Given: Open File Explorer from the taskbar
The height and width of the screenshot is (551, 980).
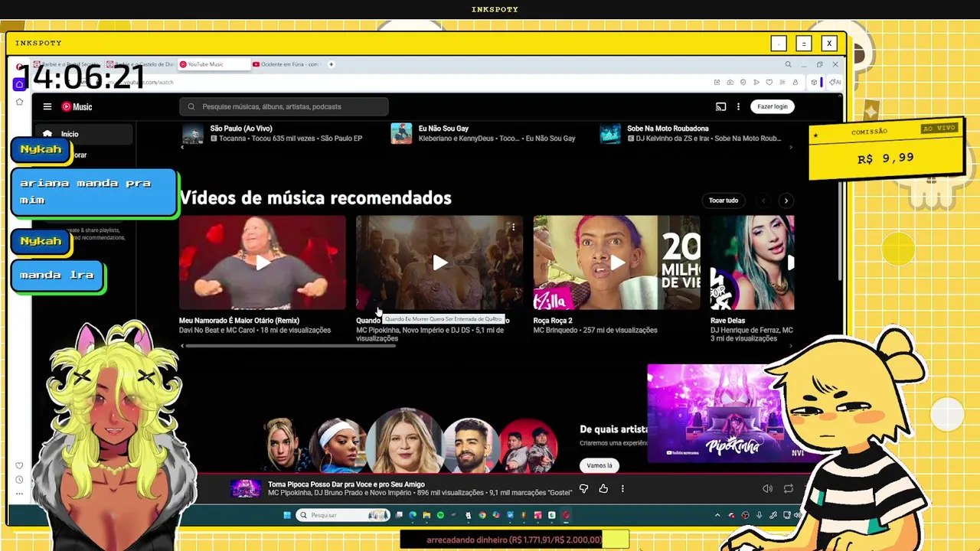Looking at the screenshot, I should point(426,515).
